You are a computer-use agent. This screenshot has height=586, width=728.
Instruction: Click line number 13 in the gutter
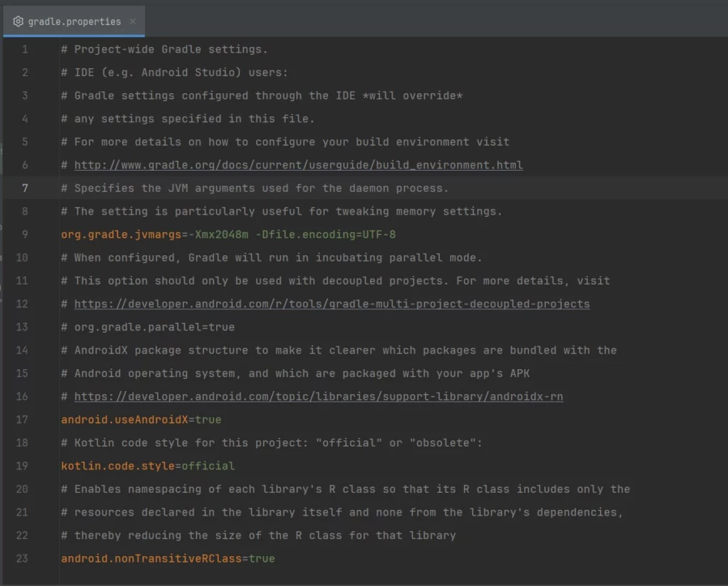coord(22,327)
